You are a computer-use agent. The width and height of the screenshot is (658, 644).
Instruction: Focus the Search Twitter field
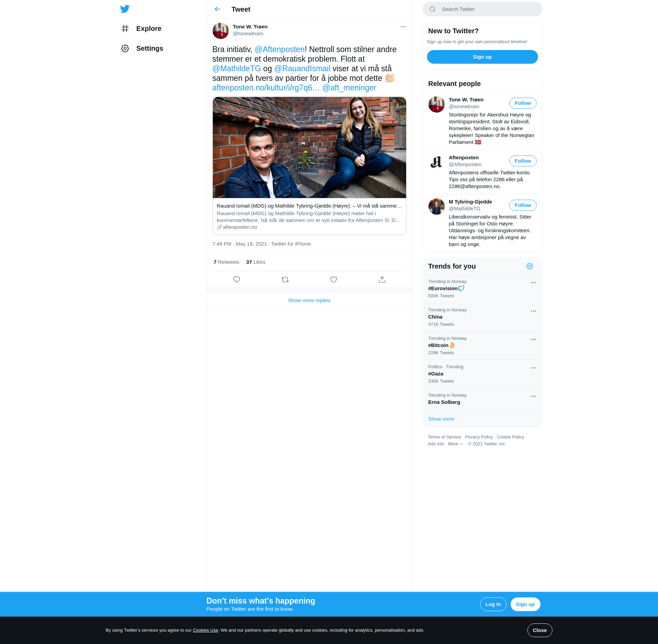coord(482,9)
